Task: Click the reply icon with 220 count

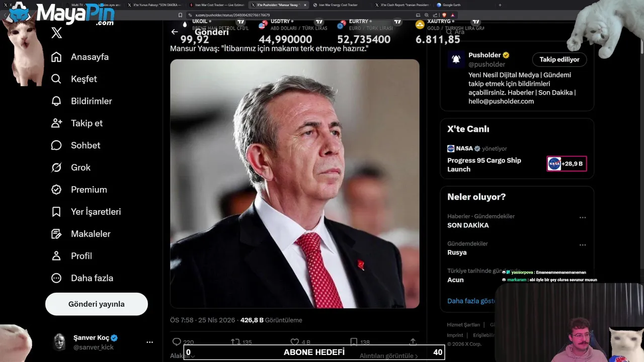Action: point(177,342)
